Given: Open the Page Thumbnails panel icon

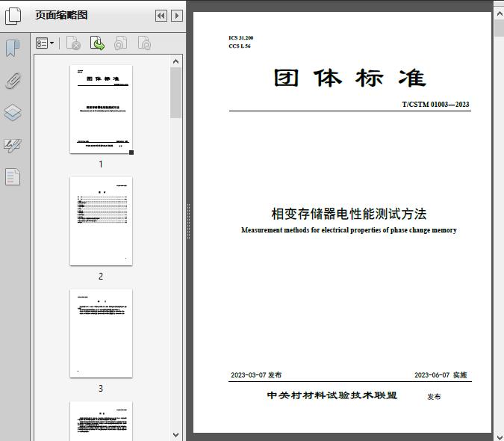Looking at the screenshot, I should (13, 16).
